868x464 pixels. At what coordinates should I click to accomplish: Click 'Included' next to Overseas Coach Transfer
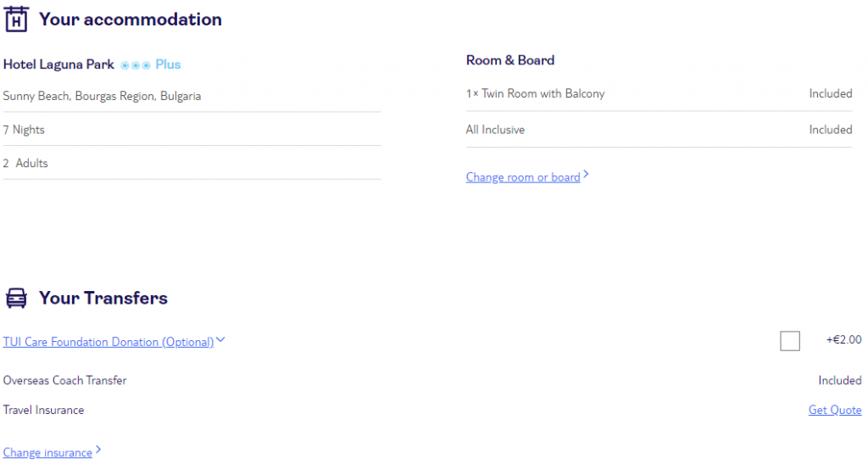coord(840,380)
